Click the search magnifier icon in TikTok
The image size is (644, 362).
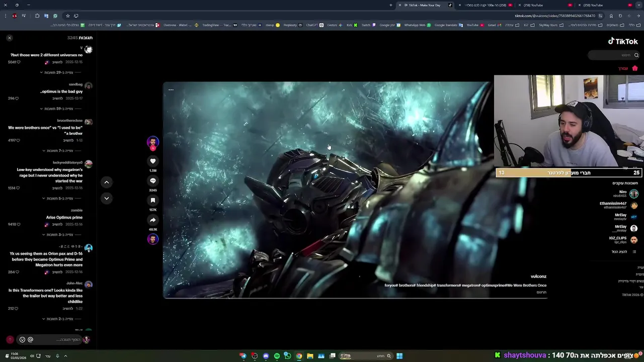636,55
